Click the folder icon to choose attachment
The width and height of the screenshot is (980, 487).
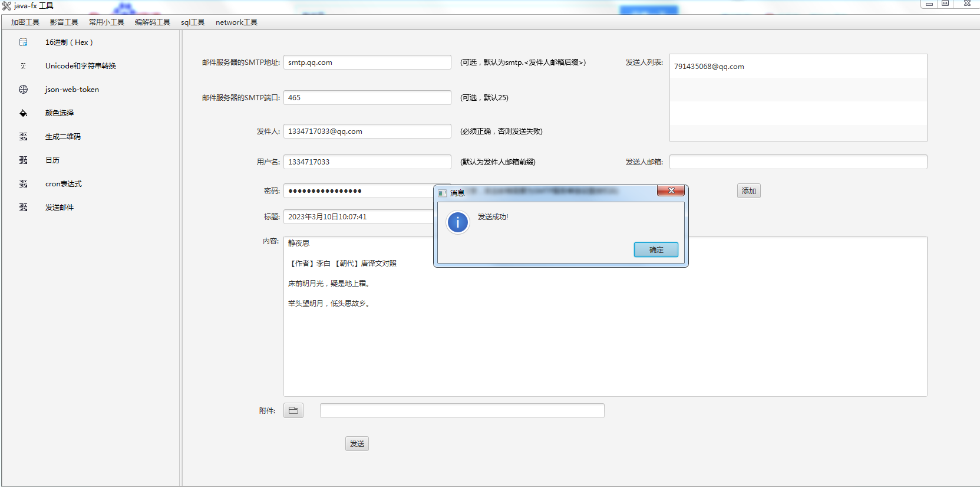pos(293,411)
